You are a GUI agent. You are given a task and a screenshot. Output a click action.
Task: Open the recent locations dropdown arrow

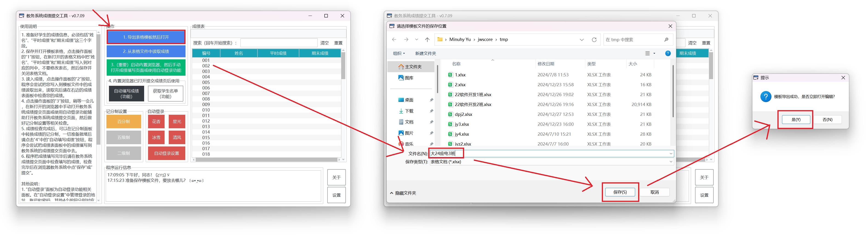tap(417, 40)
